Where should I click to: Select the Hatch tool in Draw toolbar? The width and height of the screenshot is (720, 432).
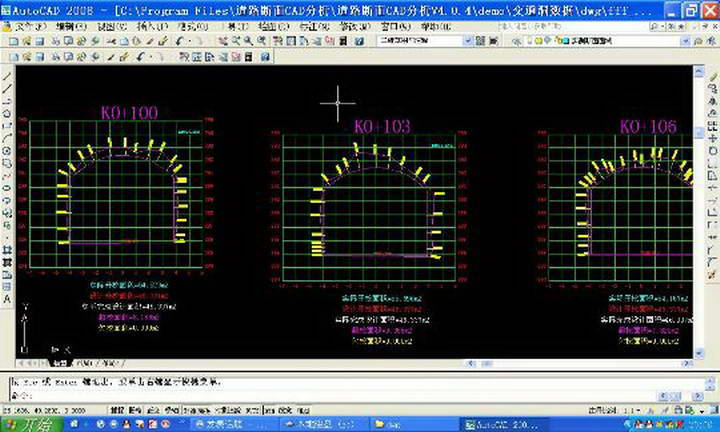pyautogui.click(x=7, y=250)
